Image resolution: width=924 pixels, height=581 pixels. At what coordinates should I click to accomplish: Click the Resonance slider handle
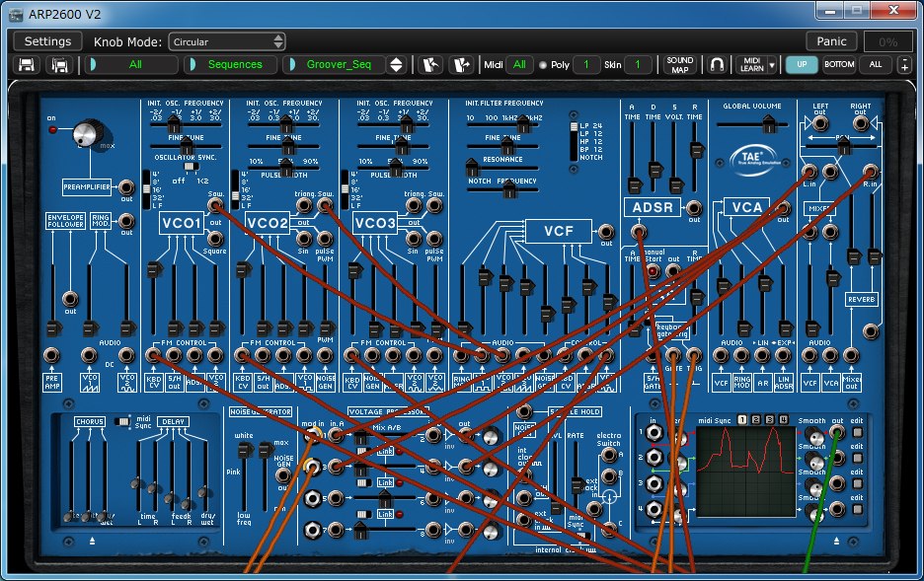pos(472,167)
